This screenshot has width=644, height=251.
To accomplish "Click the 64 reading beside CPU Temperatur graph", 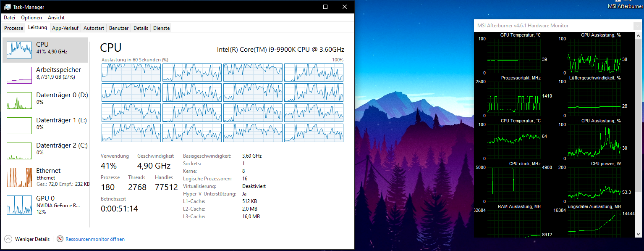I will 545,136.
